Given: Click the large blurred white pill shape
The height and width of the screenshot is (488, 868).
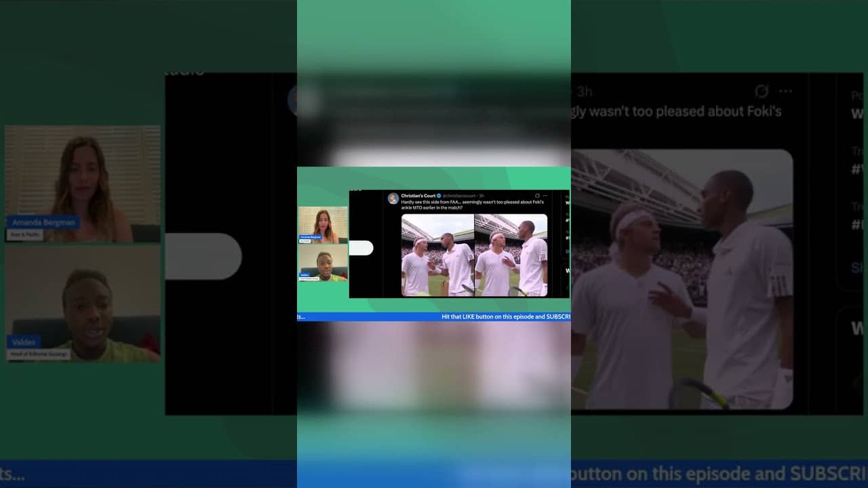Looking at the screenshot, I should click(x=203, y=256).
